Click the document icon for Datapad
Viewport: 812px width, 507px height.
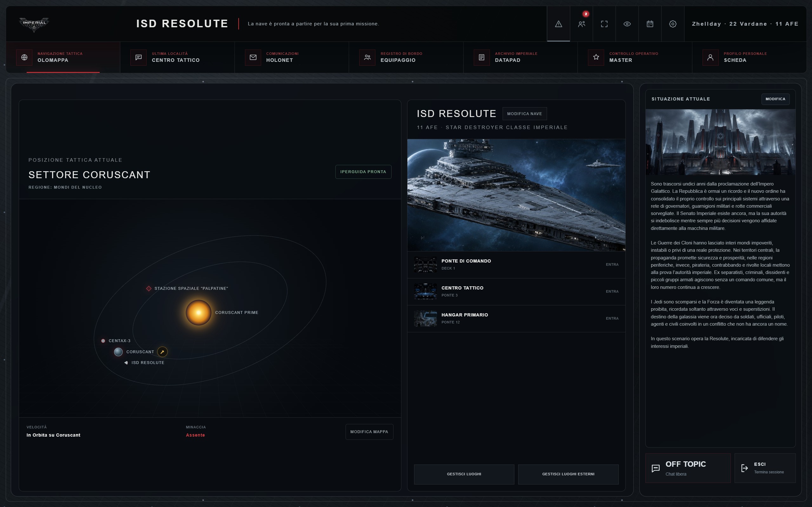pyautogui.click(x=481, y=57)
